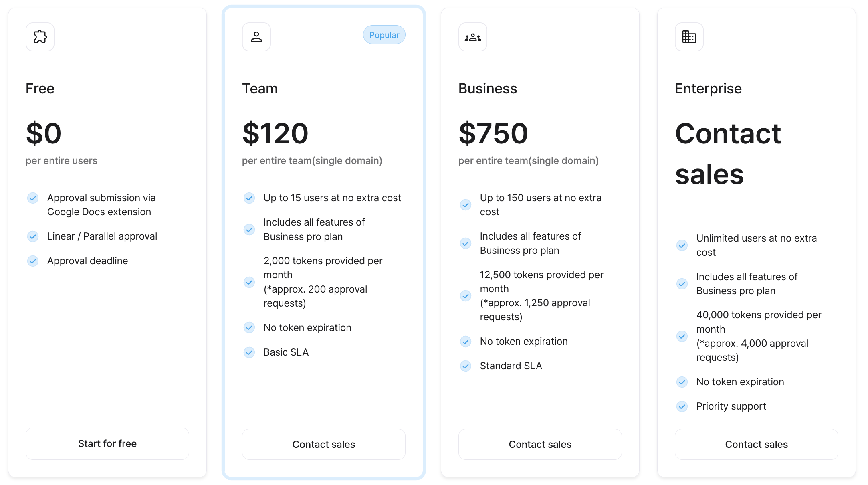The width and height of the screenshot is (868, 485).
Task: Click checkmark beside Priority support
Action: coord(682,406)
